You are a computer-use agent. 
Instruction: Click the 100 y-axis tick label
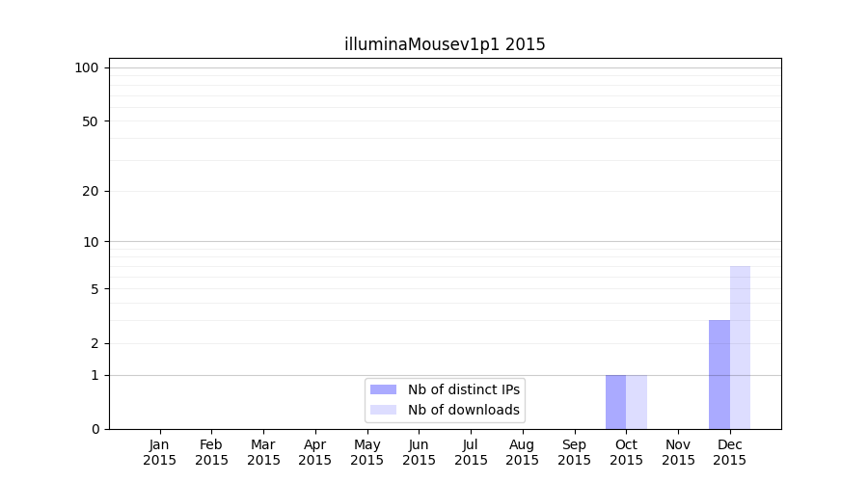tap(87, 67)
